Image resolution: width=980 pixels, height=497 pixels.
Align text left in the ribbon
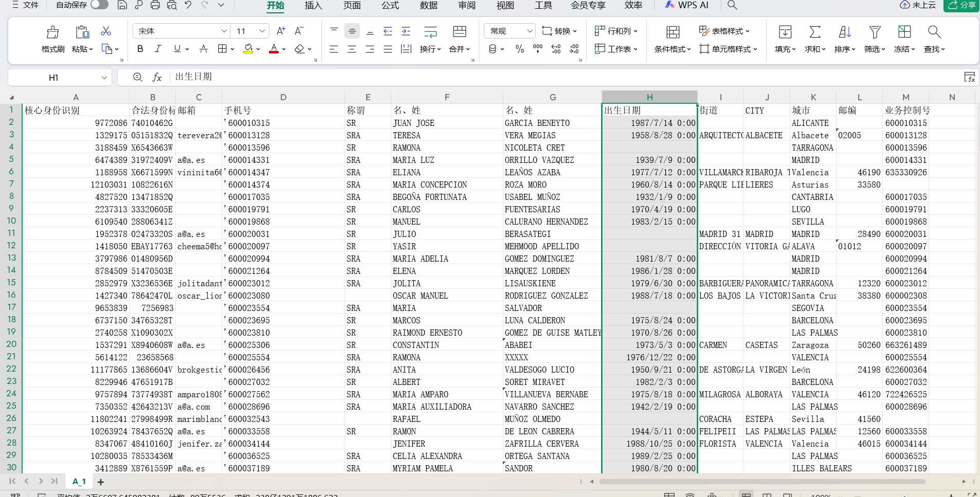(334, 49)
